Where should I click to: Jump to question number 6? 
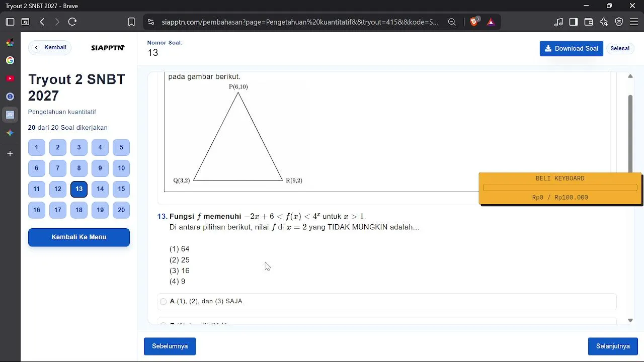pos(37,168)
